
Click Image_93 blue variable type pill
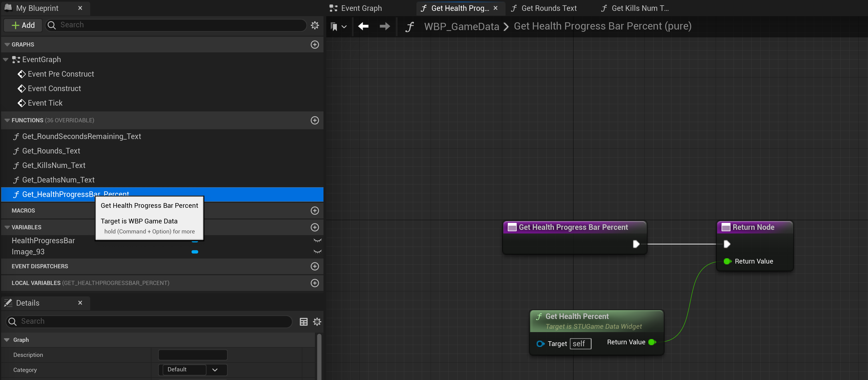point(195,252)
